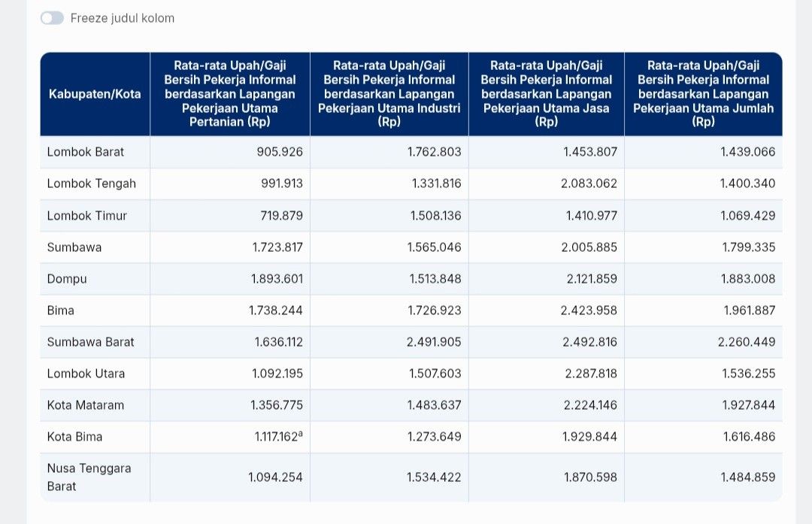This screenshot has width=812, height=524.
Task: Select the Kota Mataram row label
Action: click(x=85, y=405)
